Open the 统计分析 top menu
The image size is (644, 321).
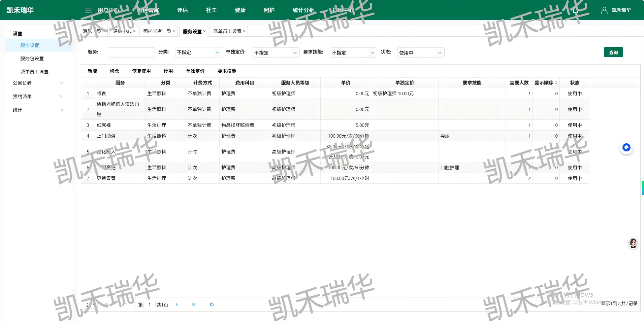(x=303, y=10)
